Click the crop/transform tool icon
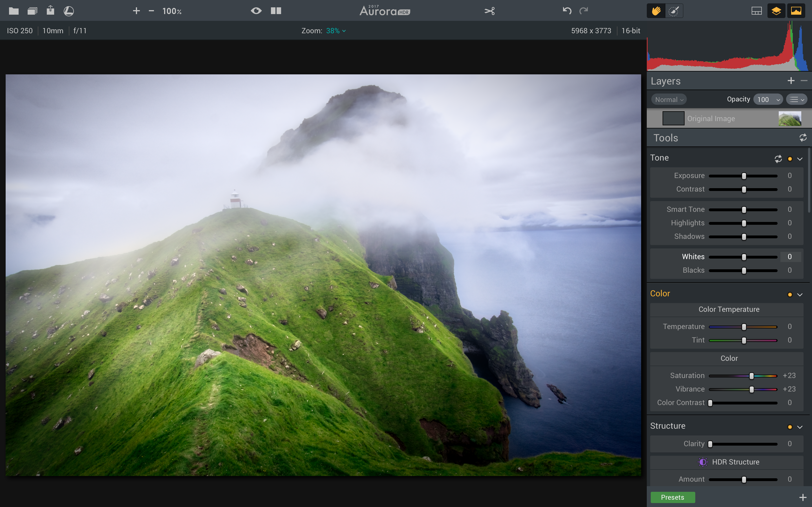The height and width of the screenshot is (507, 812). 490,10
